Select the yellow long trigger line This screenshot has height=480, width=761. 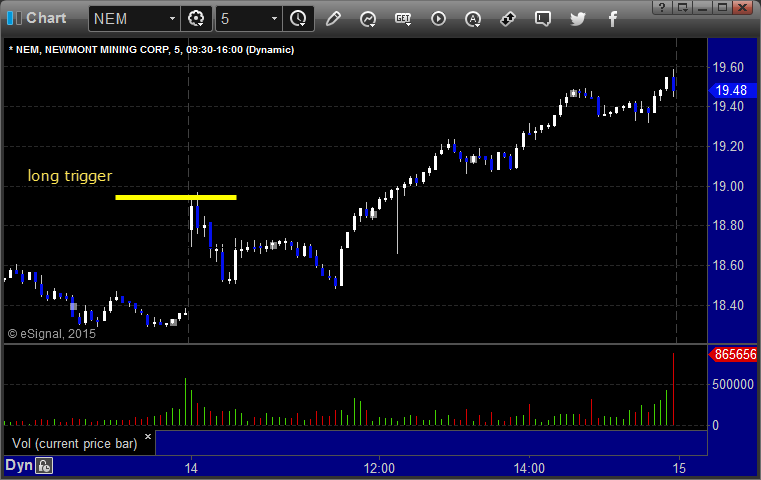tap(176, 198)
